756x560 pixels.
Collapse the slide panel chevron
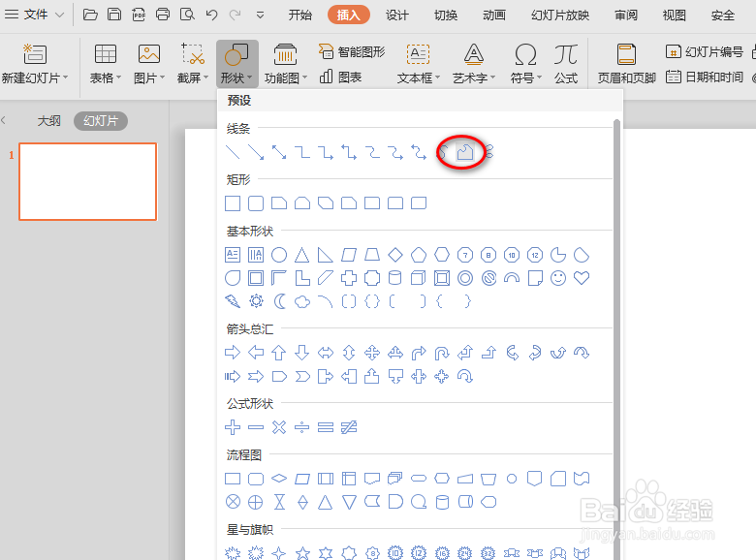[x=3, y=120]
